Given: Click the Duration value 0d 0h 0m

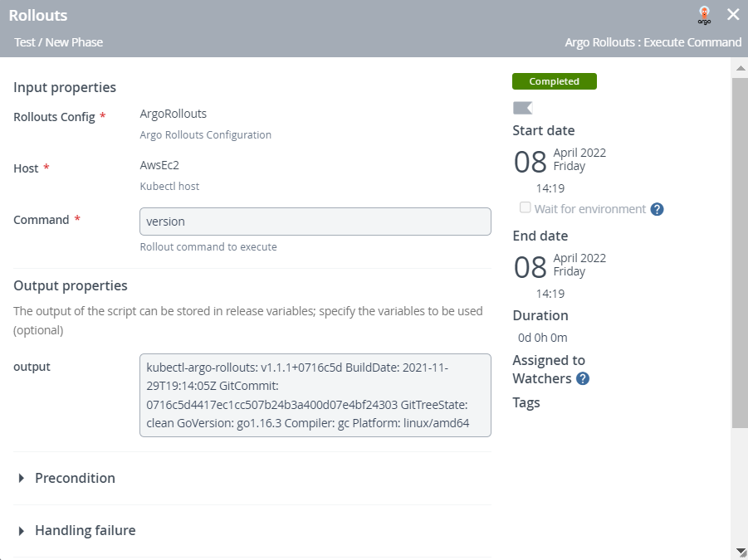Looking at the screenshot, I should [542, 338].
